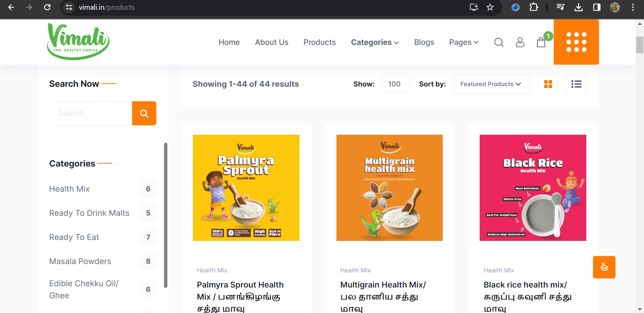Click the count badge 7 beside Ready To Eat

click(148, 237)
